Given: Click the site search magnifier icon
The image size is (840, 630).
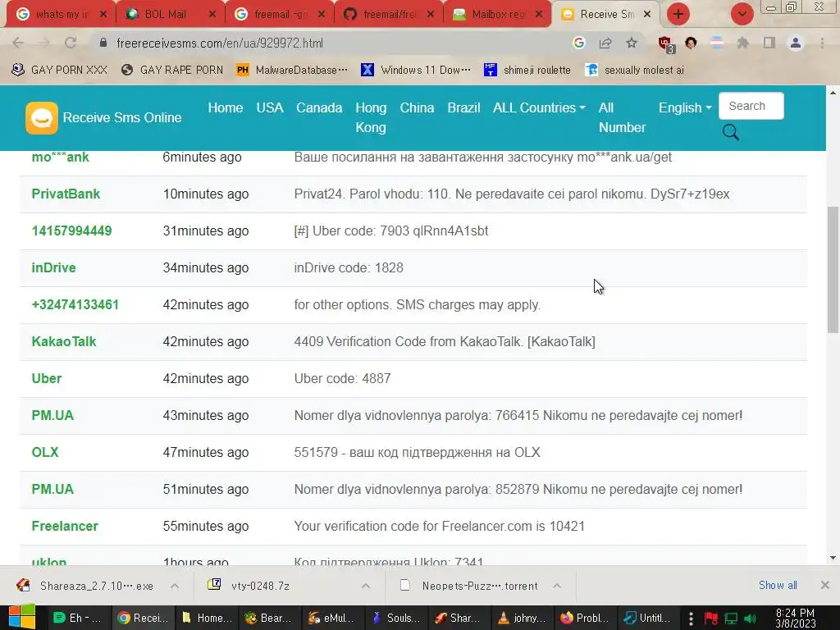Looking at the screenshot, I should click(x=731, y=132).
